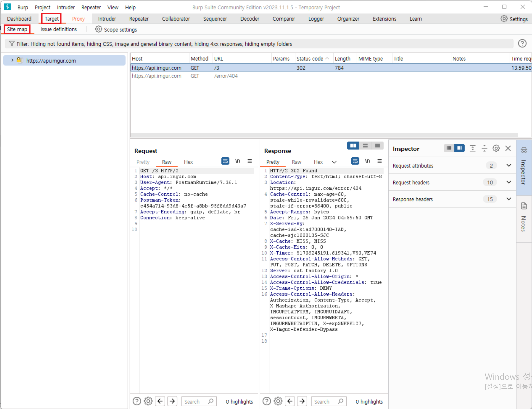Toggle word wrap icon in Request panel
The width and height of the screenshot is (532, 409).
[x=225, y=161]
